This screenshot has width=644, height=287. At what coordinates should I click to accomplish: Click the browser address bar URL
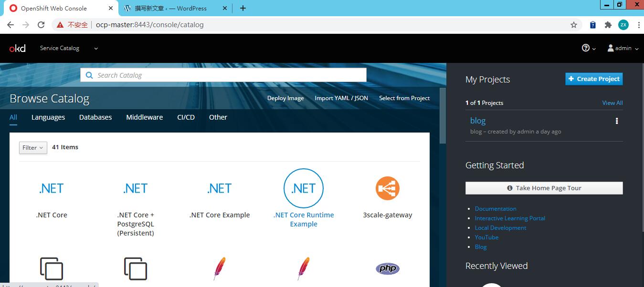[x=149, y=25]
